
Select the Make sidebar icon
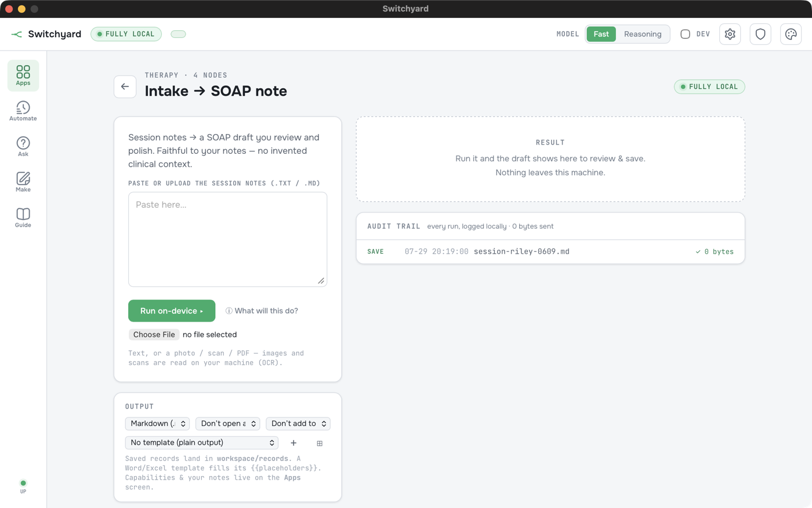(23, 182)
